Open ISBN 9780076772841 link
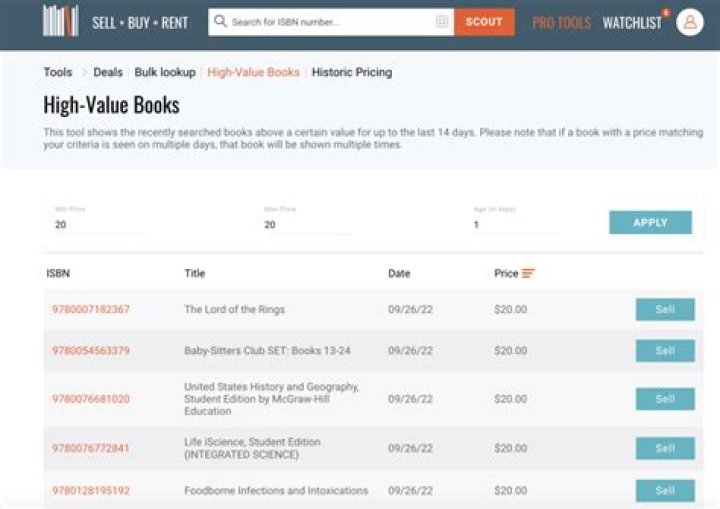The width and height of the screenshot is (720, 509). (91, 448)
